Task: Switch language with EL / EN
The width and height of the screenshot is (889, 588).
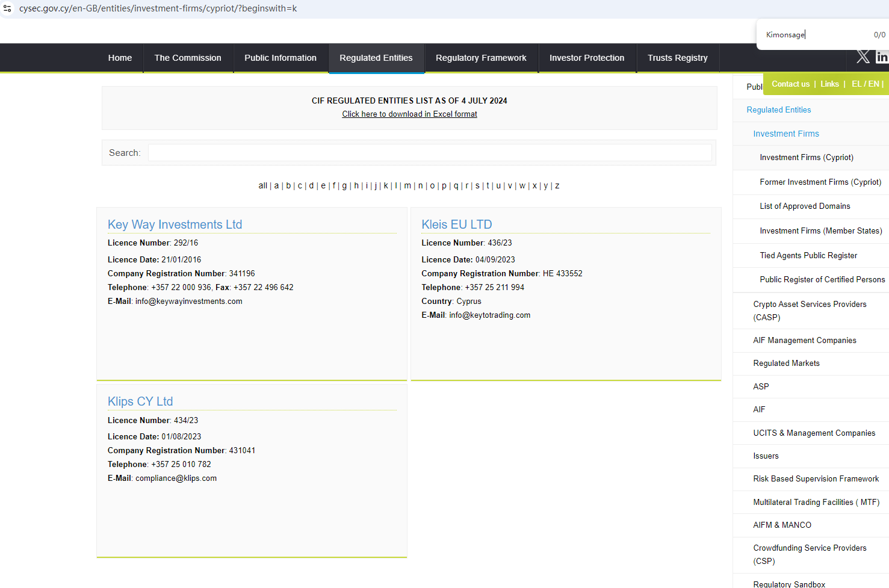Action: click(x=866, y=84)
